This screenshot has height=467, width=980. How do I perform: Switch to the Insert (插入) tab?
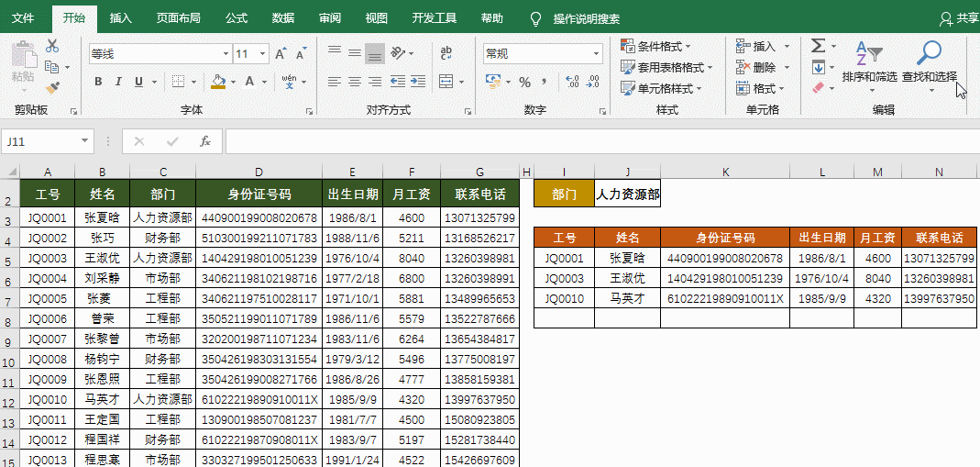(x=120, y=18)
